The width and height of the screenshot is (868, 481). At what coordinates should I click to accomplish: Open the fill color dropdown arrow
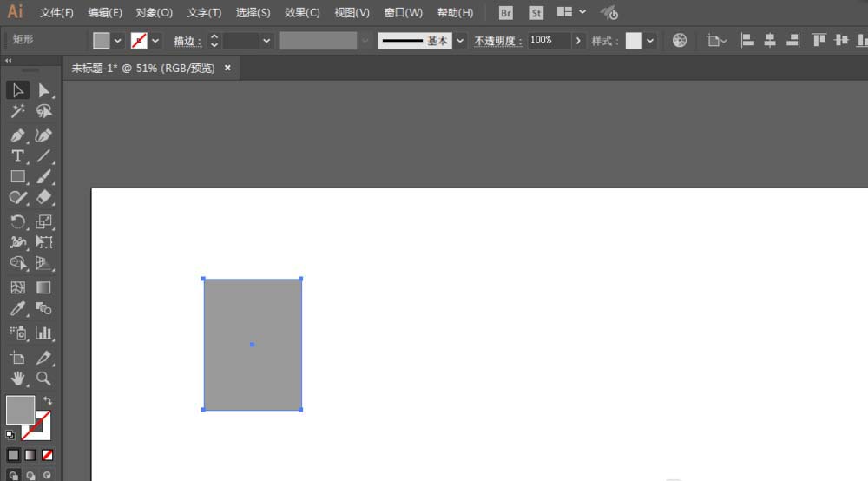point(117,41)
